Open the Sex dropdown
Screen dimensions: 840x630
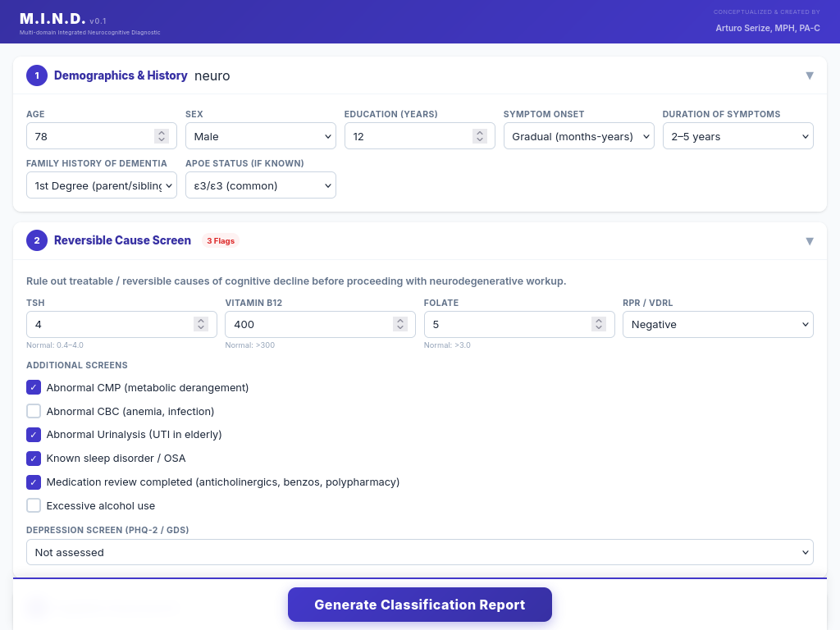point(260,136)
